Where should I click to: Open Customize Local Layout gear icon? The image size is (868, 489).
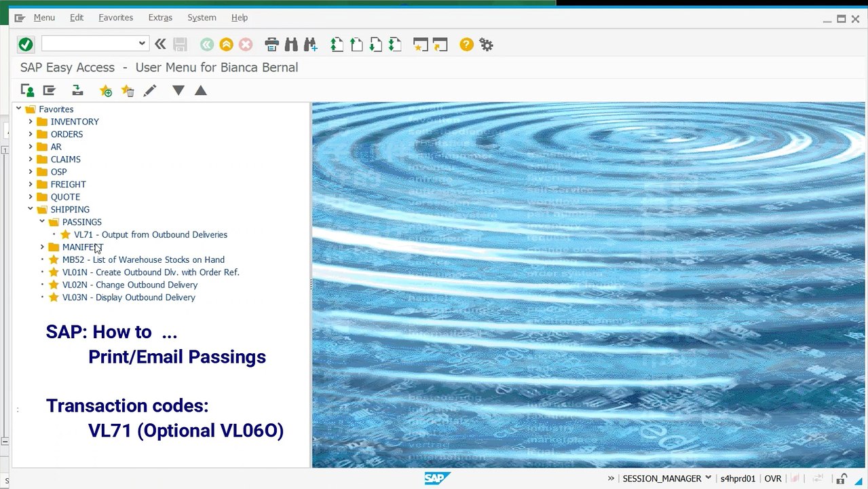click(x=486, y=45)
